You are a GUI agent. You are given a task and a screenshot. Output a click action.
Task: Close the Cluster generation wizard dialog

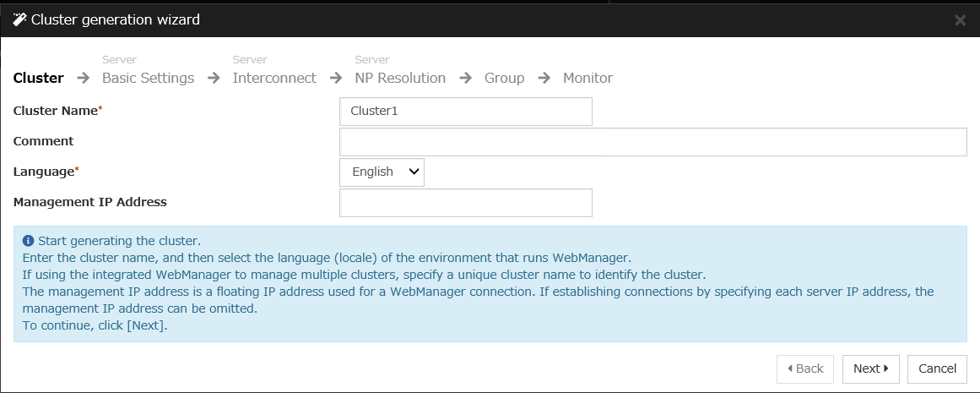tap(960, 20)
